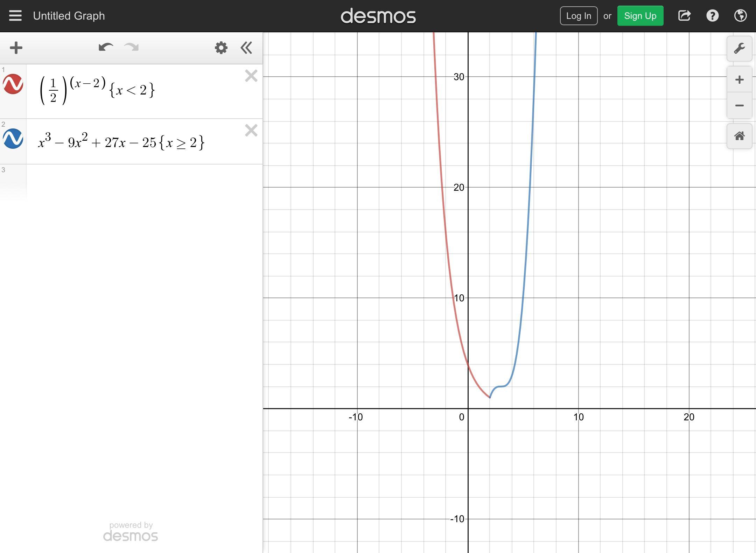
Task: Click the green Sign Up button
Action: [640, 16]
